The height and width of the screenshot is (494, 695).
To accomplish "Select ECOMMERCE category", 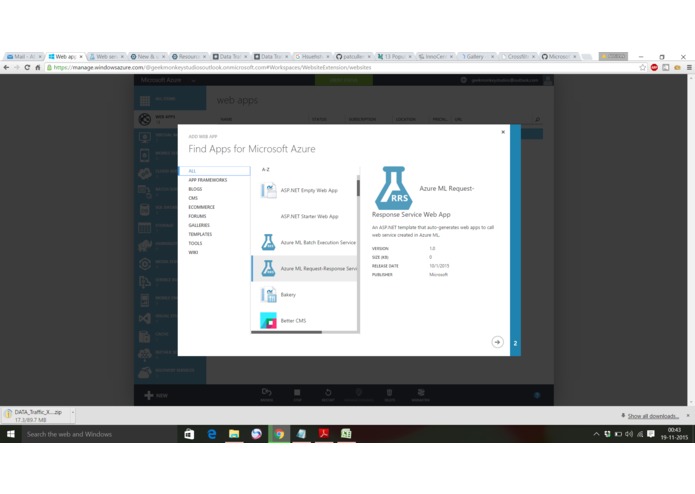I will (201, 207).
